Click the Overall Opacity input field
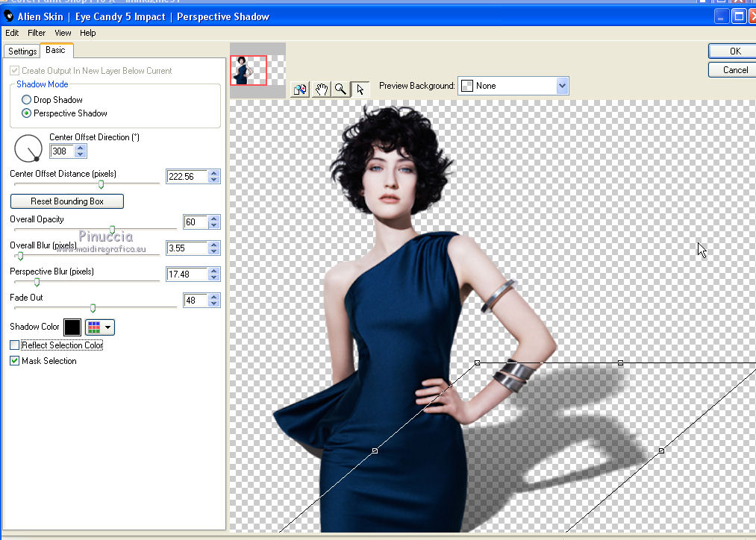Screen dimensions: 756x540 click(196, 222)
